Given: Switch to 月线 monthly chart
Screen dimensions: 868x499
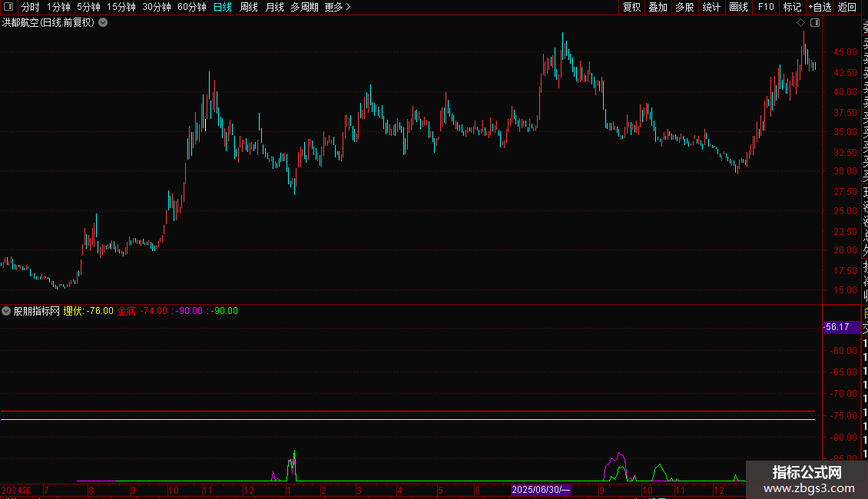Looking at the screenshot, I should tap(274, 7).
